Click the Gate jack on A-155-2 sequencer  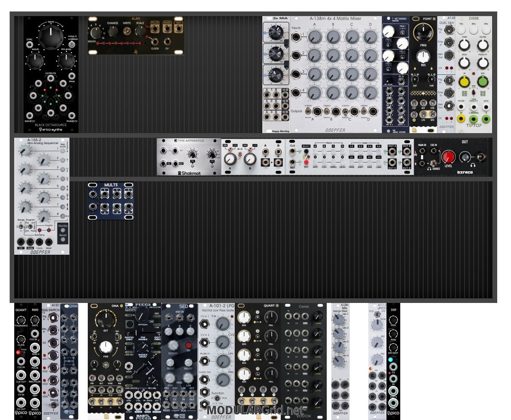click(30, 242)
